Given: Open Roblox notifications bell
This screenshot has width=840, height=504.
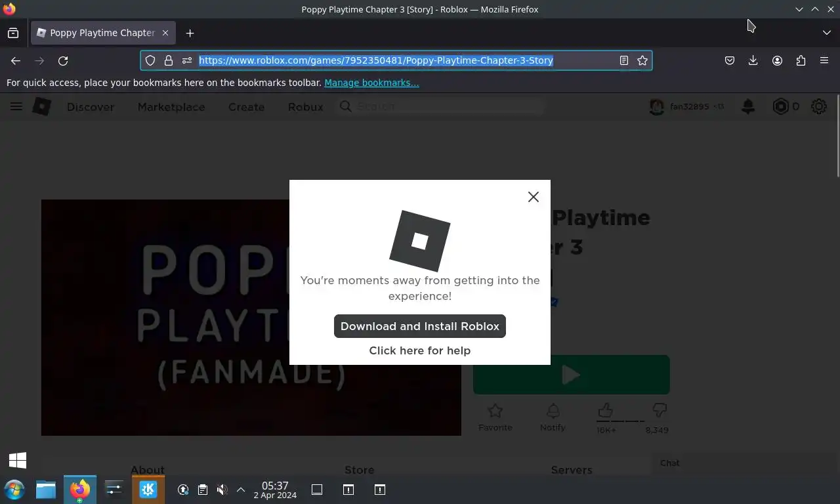Looking at the screenshot, I should [x=748, y=106].
